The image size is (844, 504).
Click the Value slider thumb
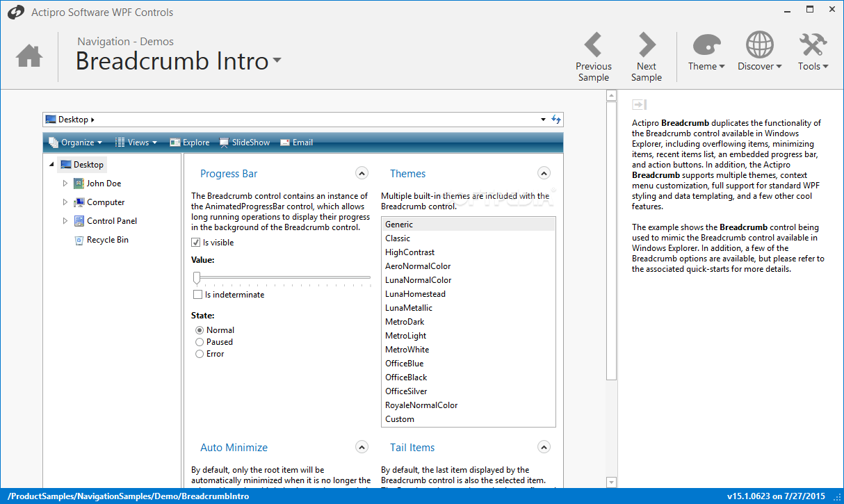[197, 278]
